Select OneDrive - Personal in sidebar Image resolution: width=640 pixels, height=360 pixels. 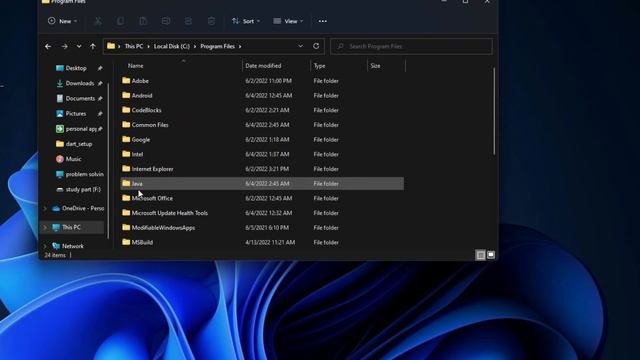[x=82, y=208]
